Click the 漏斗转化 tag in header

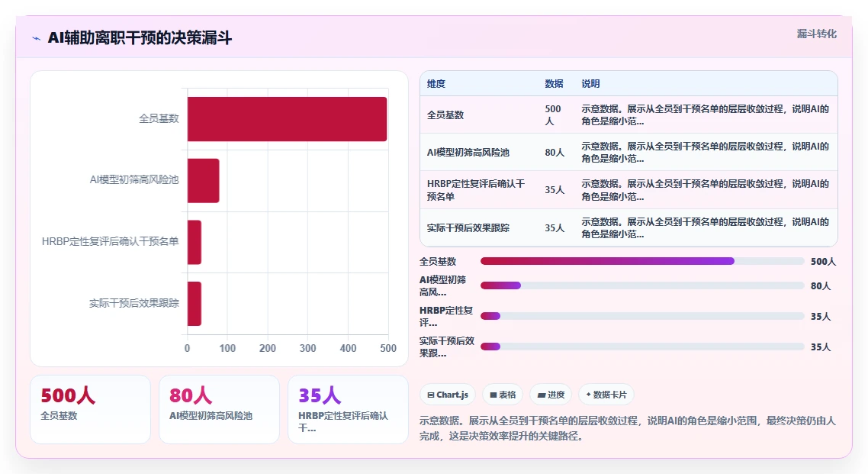pos(817,34)
